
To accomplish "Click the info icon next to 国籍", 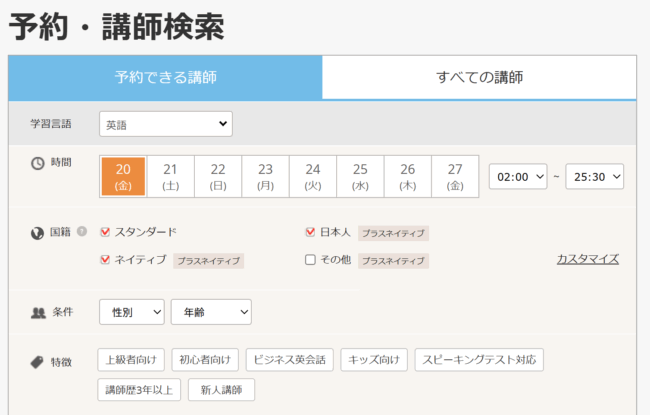I will [x=82, y=232].
